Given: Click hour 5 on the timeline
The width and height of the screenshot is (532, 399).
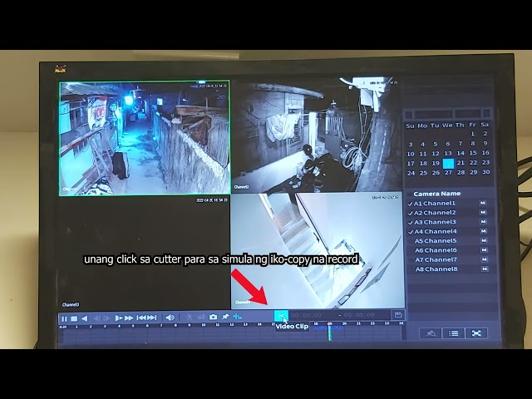Looking at the screenshot, I should (x=133, y=326).
